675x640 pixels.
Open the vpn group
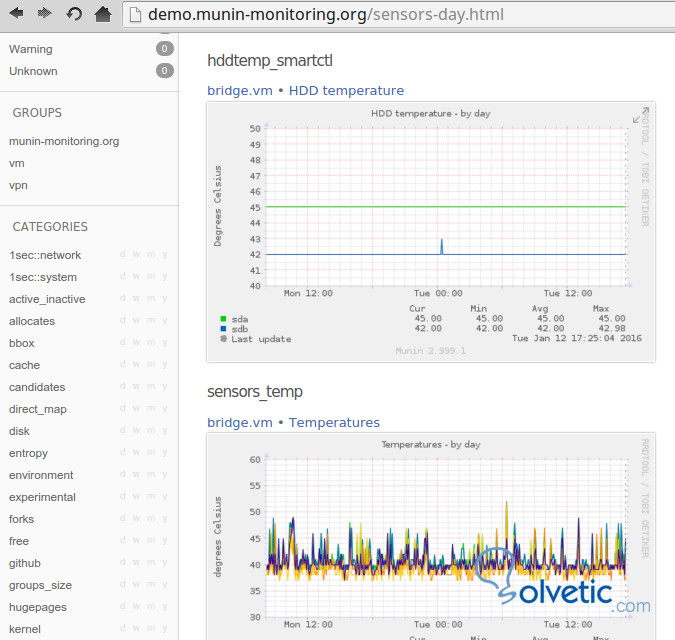coord(18,186)
